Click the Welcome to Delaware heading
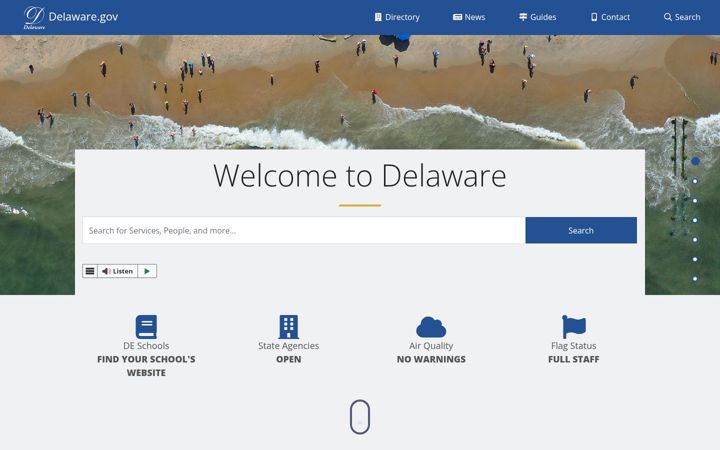Viewport: 720px width, 450px height. [360, 176]
